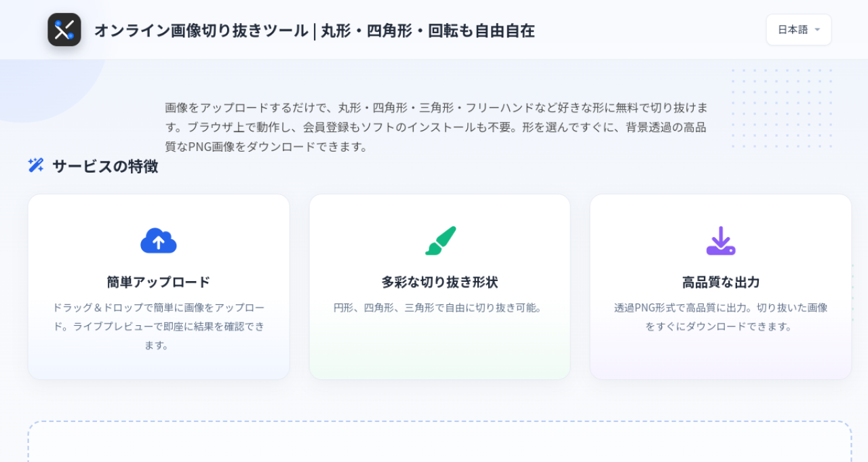Click the dropdown arrow beside 日本語
Viewport: 868px width, 462px height.
point(817,30)
